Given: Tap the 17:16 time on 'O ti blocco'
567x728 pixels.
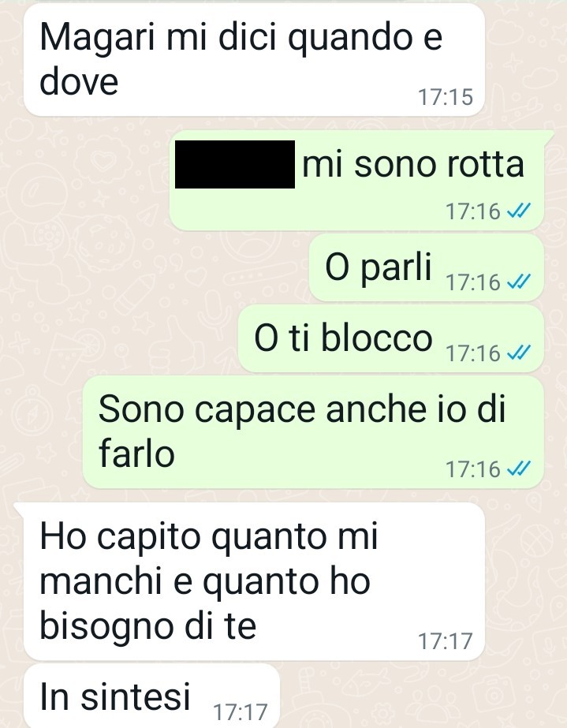Looking at the screenshot, I should [x=473, y=354].
